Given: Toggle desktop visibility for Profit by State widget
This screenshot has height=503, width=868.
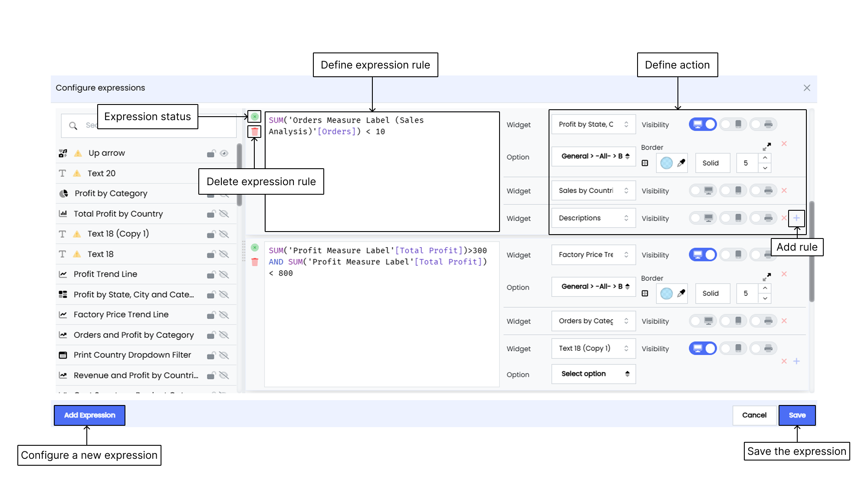Looking at the screenshot, I should (703, 124).
